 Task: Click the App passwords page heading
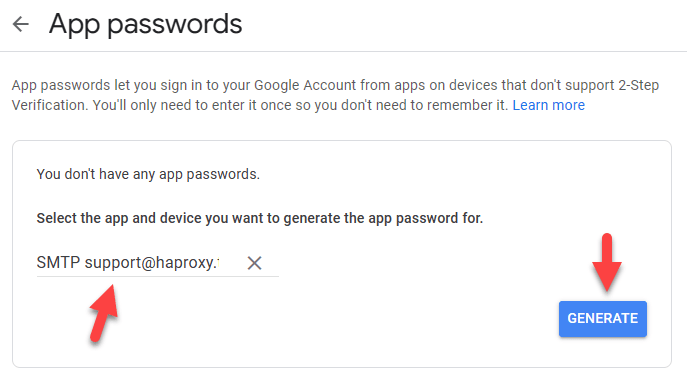point(145,24)
